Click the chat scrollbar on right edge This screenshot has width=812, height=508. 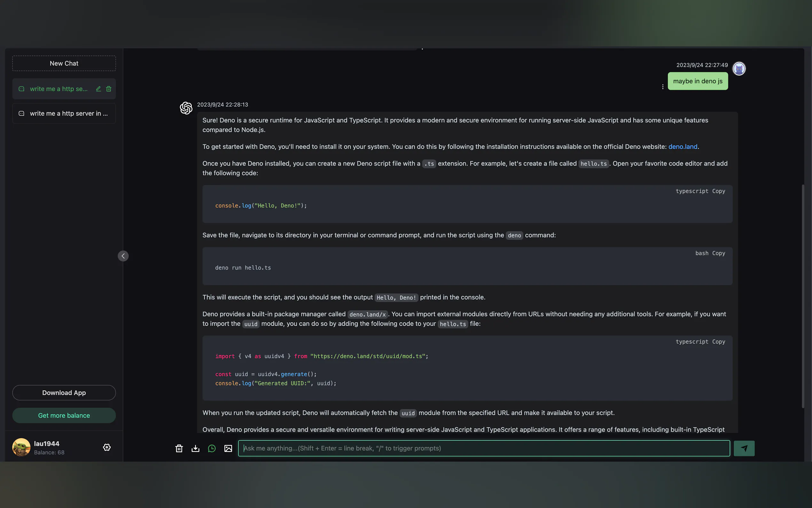click(803, 296)
